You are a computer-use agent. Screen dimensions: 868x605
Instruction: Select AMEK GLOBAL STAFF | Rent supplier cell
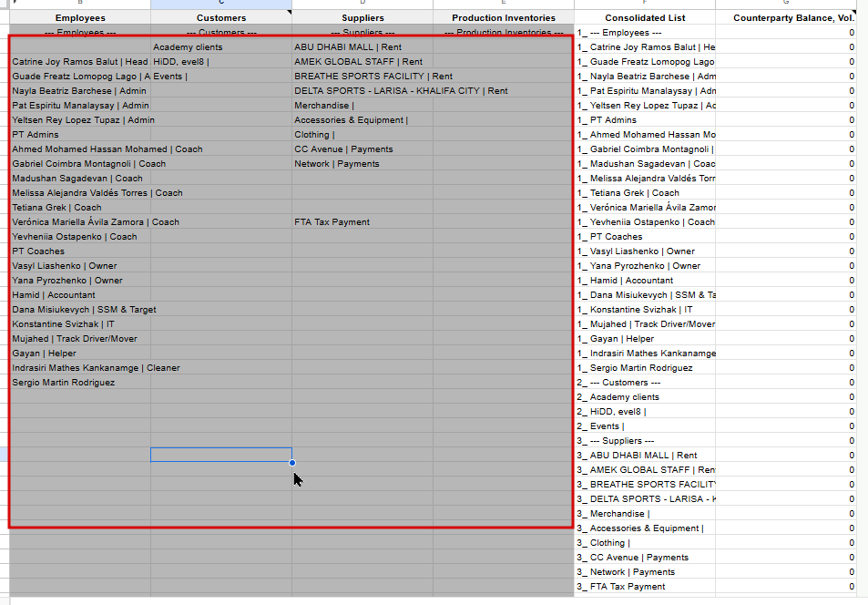pyautogui.click(x=363, y=61)
